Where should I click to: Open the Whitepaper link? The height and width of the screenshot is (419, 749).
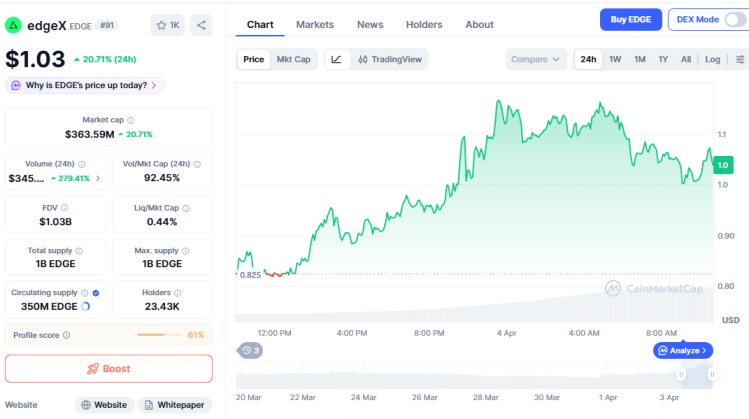175,405
